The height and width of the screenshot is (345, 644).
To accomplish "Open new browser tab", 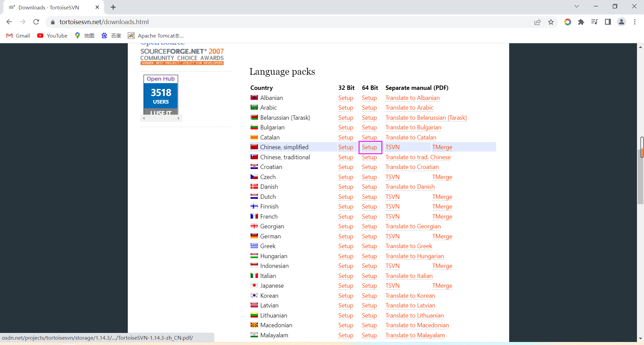I will coord(113,7).
